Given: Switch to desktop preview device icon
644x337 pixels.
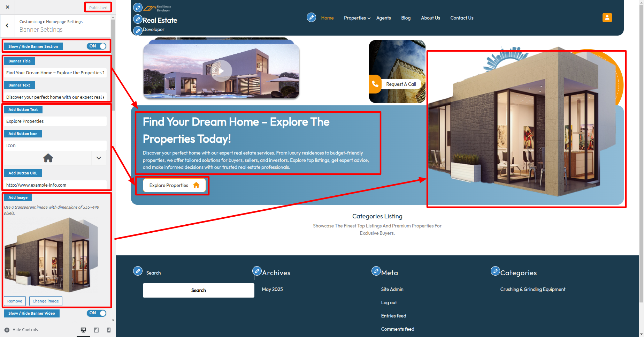Looking at the screenshot, I should click(x=83, y=330).
